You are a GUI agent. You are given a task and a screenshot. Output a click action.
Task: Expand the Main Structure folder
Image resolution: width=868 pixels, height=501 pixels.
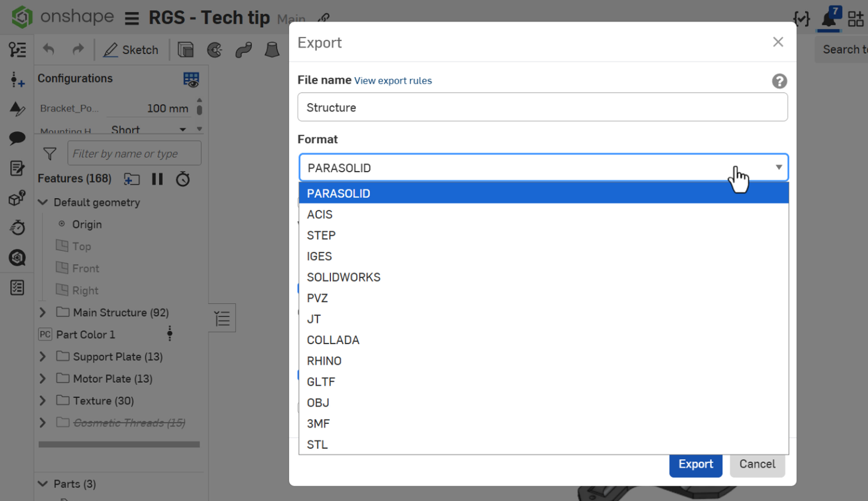42,312
